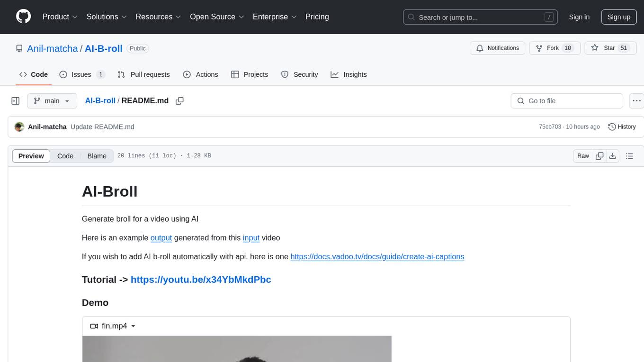Open the AI-B-roll repository link in header
644x362 pixels.
[x=104, y=48]
